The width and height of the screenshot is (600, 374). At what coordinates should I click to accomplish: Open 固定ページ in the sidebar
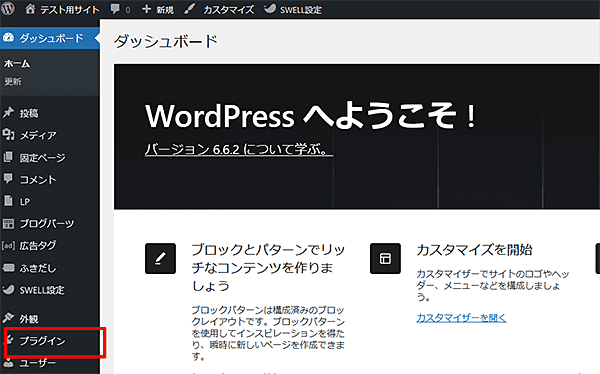click(42, 158)
